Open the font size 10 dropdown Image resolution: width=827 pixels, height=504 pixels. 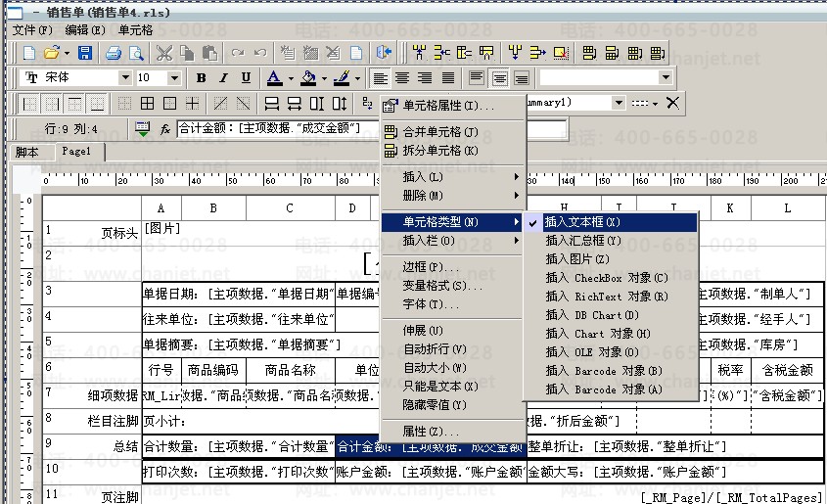(x=176, y=77)
